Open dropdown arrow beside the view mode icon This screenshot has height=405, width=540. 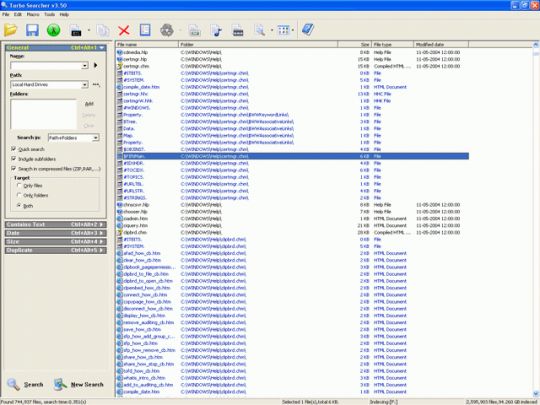pyautogui.click(x=293, y=31)
